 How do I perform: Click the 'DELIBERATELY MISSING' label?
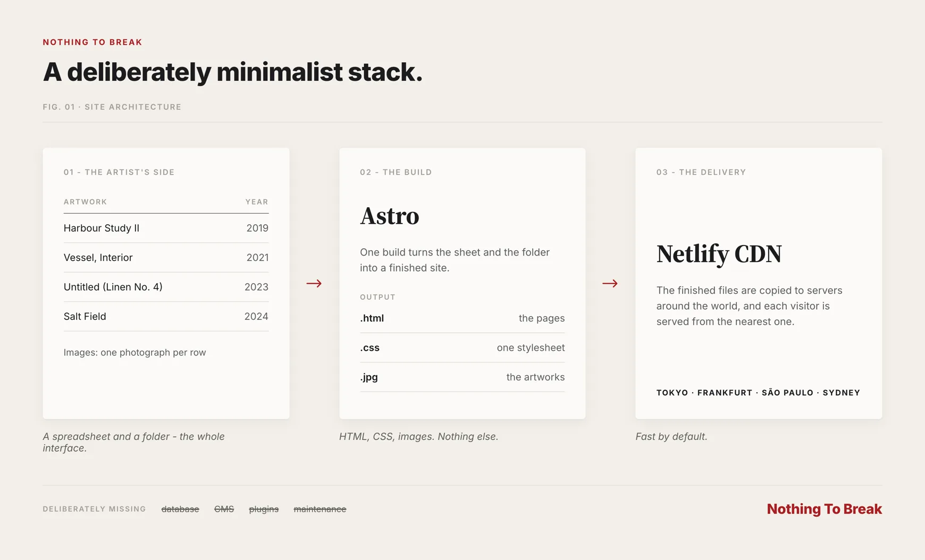(x=94, y=509)
